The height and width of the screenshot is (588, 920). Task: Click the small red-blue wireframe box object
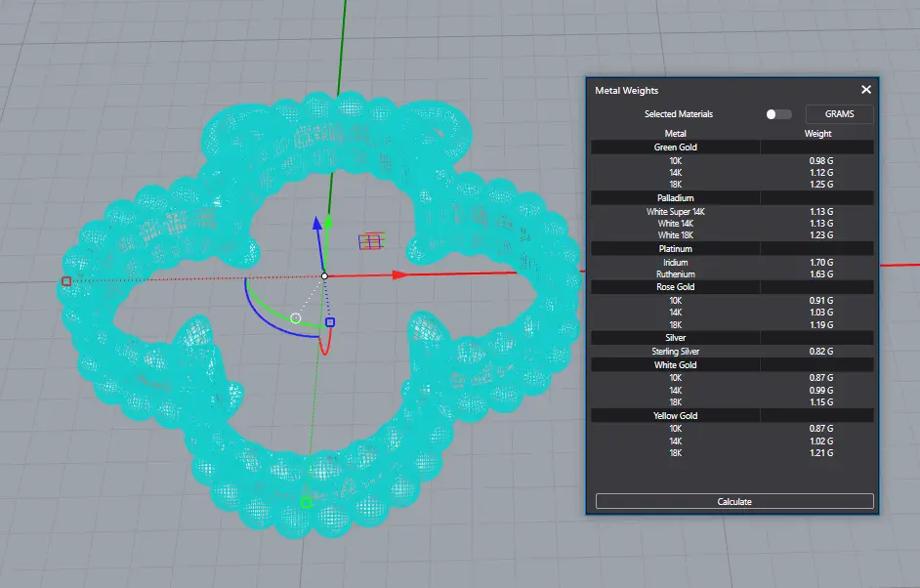370,240
